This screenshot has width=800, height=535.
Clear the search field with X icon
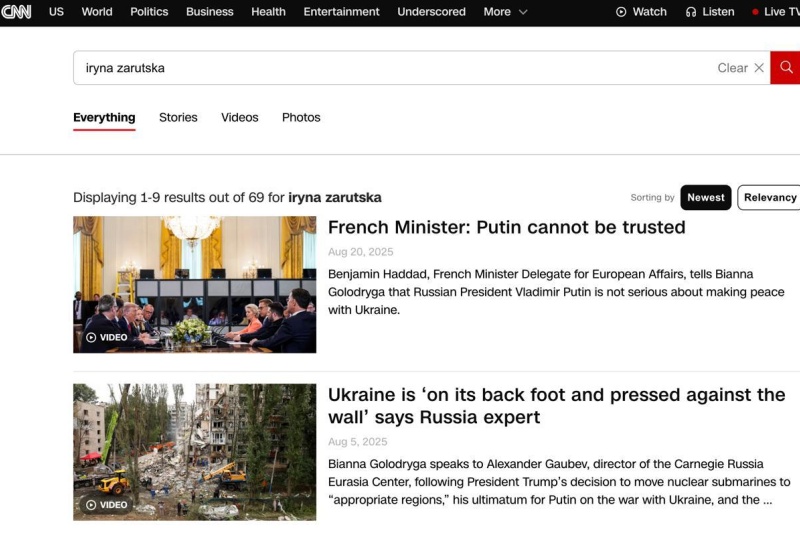759,68
